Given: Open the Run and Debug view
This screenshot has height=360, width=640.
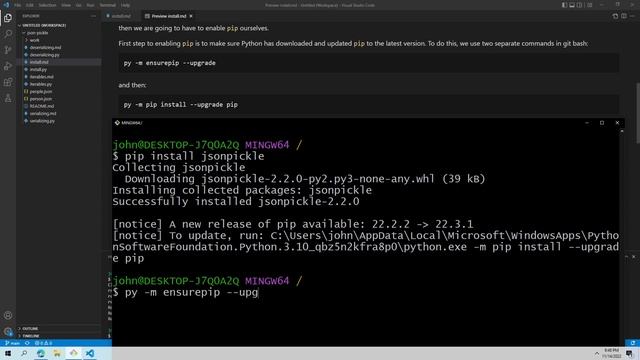Looking at the screenshot, I should coord(8,66).
